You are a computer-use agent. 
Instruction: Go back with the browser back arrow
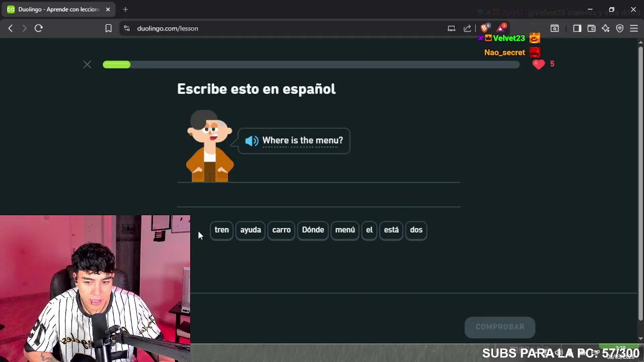[11, 29]
